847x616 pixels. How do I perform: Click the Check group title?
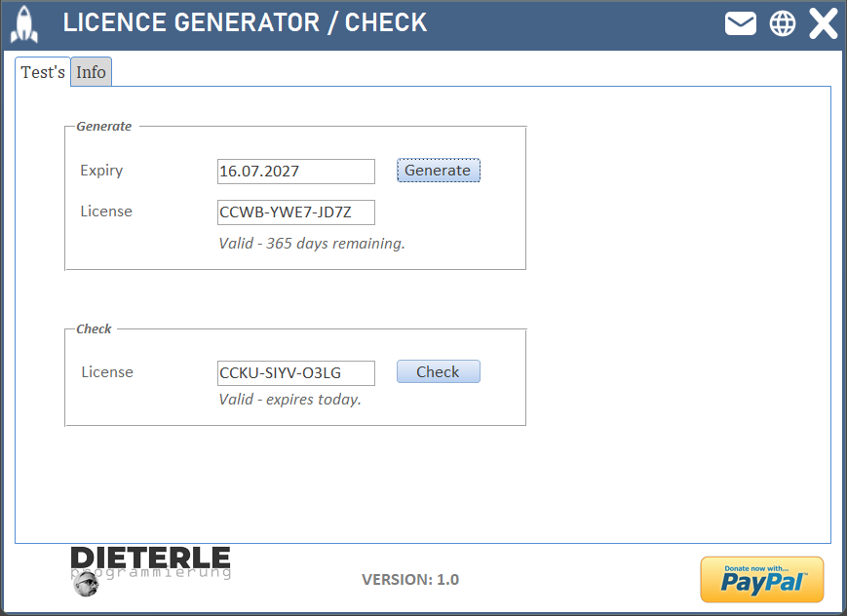pyautogui.click(x=94, y=329)
